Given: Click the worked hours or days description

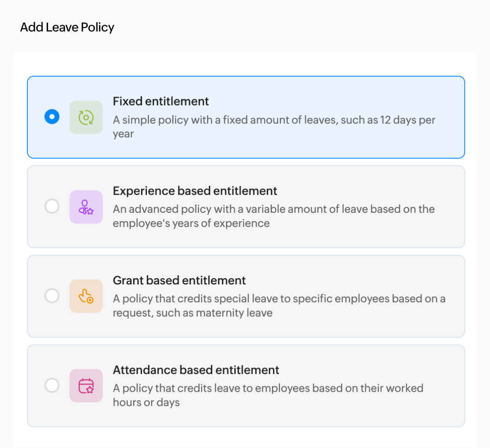Looking at the screenshot, I should pos(268,395).
